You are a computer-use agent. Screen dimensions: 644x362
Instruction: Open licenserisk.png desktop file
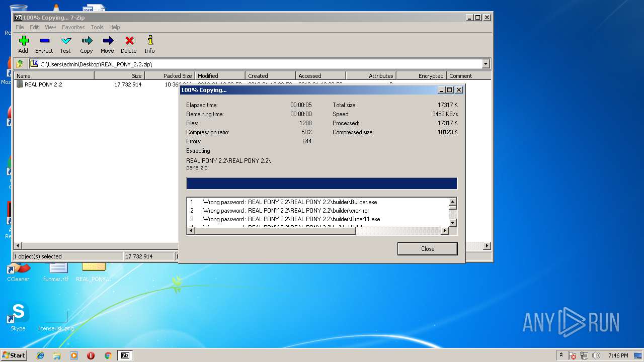(56, 319)
